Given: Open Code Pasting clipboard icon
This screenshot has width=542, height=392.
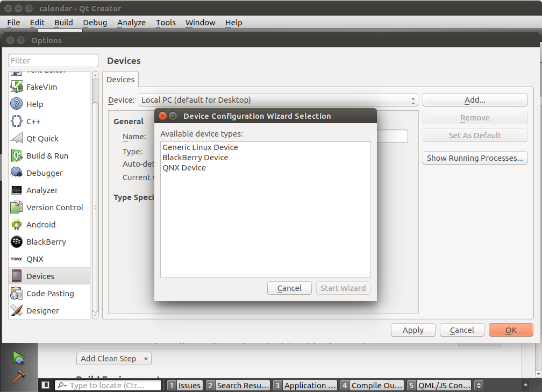Looking at the screenshot, I should click(x=16, y=294).
